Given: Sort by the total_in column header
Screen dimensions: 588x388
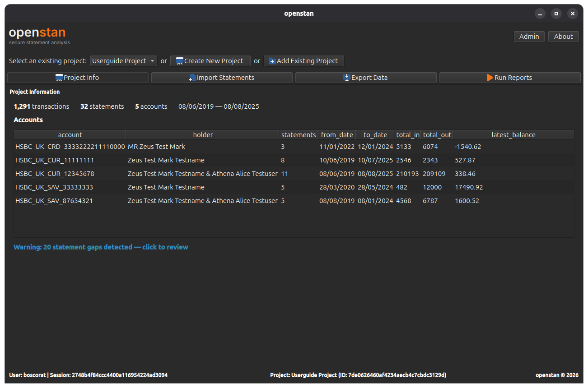Looking at the screenshot, I should tap(408, 135).
